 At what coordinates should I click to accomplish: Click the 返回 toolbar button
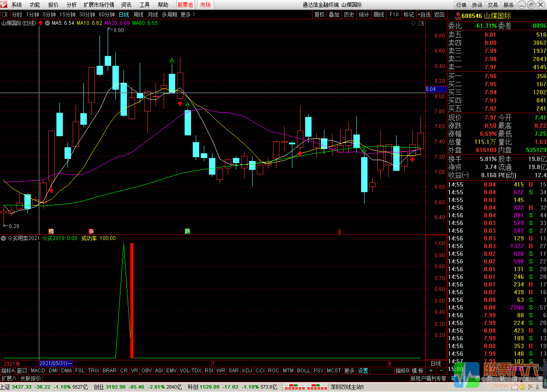coord(439,14)
